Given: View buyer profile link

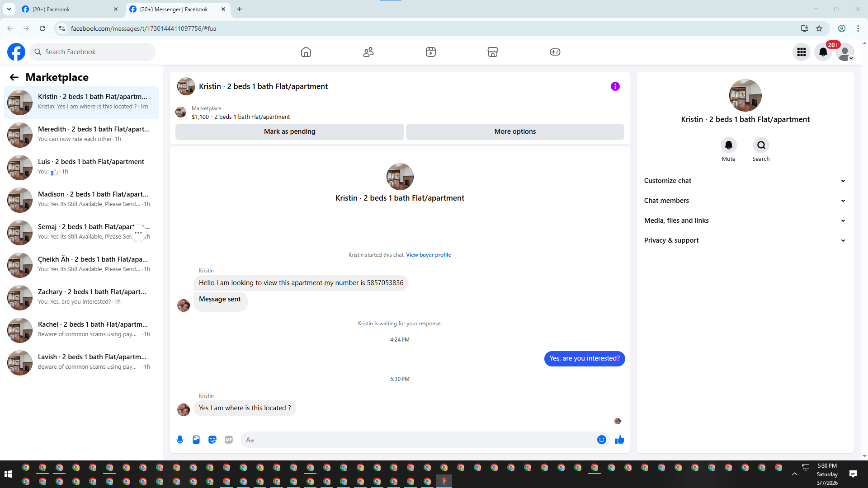Looking at the screenshot, I should point(429,255).
